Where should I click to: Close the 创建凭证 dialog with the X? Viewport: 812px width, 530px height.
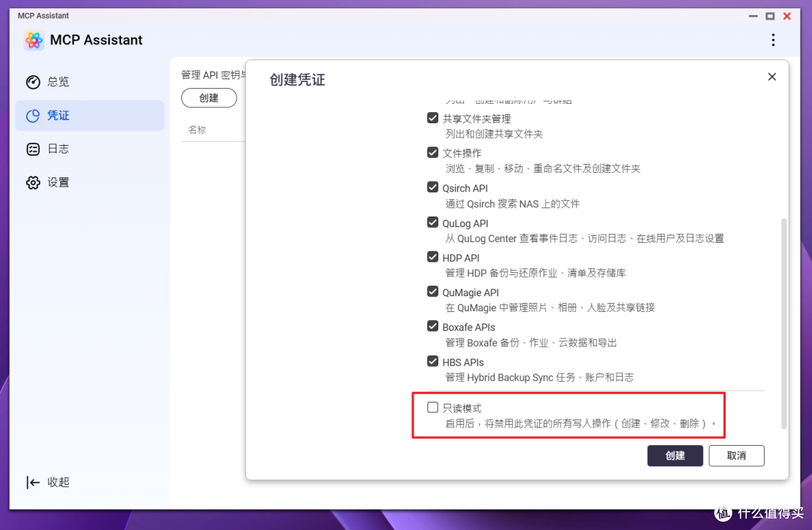click(x=771, y=77)
